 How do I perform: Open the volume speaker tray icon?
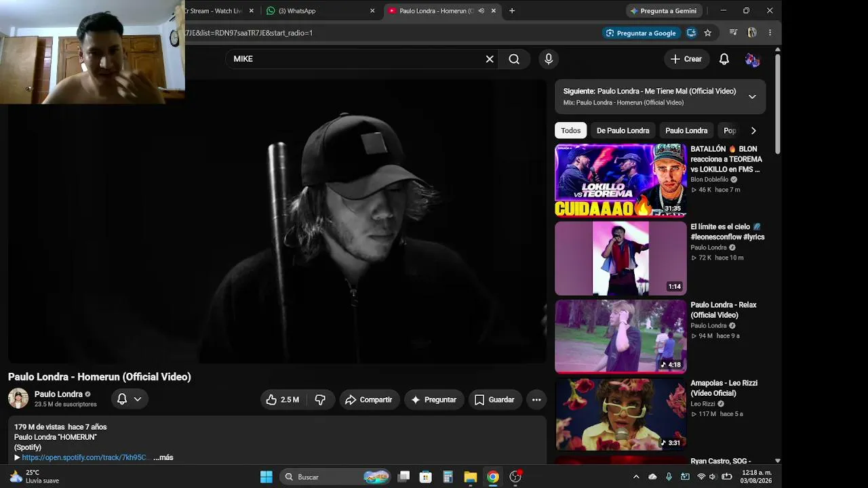pyautogui.click(x=713, y=477)
